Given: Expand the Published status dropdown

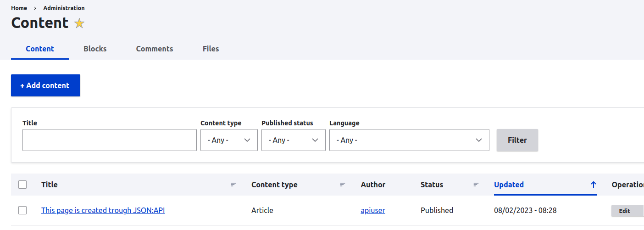Looking at the screenshot, I should [293, 140].
